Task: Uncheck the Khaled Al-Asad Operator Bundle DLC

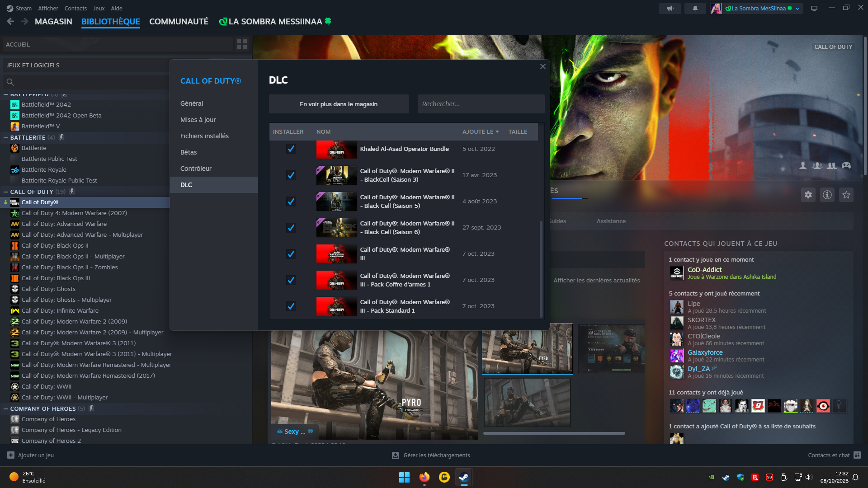Action: click(291, 149)
